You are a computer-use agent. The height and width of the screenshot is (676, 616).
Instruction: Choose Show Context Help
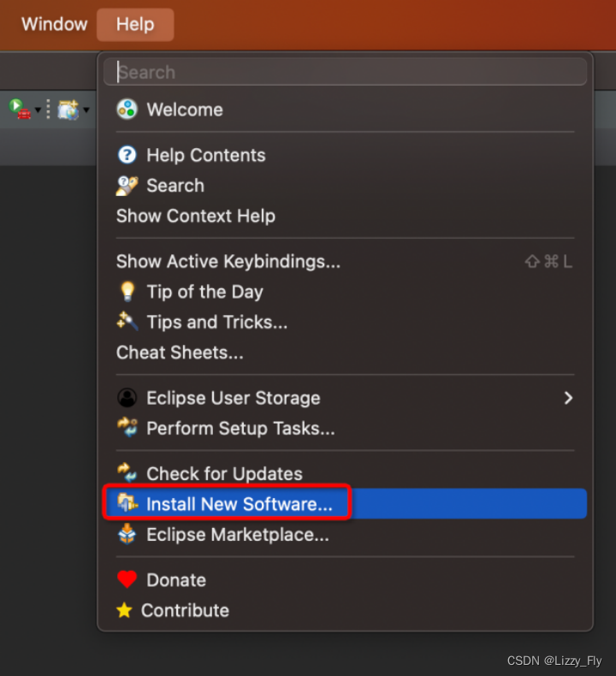pyautogui.click(x=345, y=216)
